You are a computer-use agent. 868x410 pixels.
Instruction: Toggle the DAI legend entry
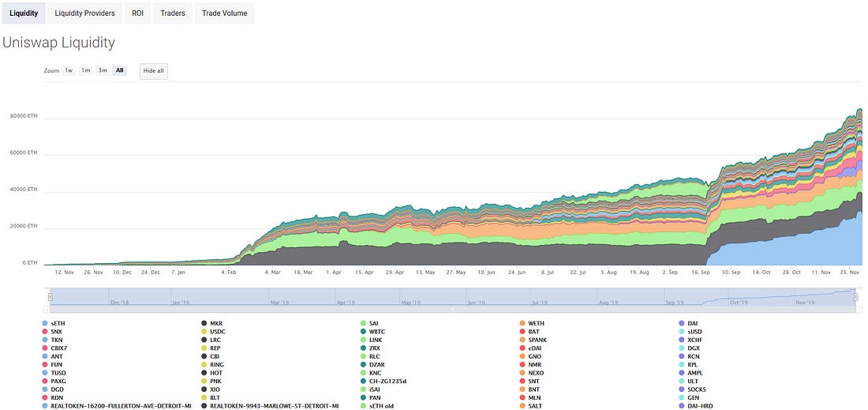[x=689, y=323]
